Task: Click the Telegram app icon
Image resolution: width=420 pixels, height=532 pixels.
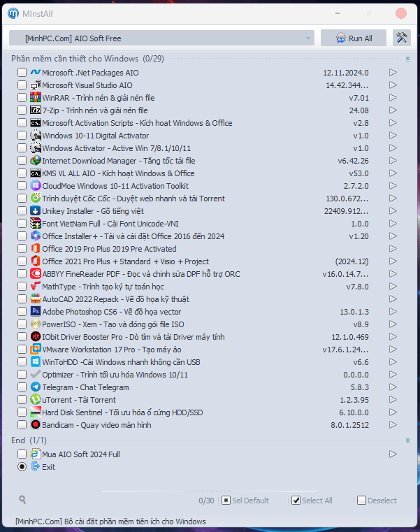Action: tap(36, 387)
